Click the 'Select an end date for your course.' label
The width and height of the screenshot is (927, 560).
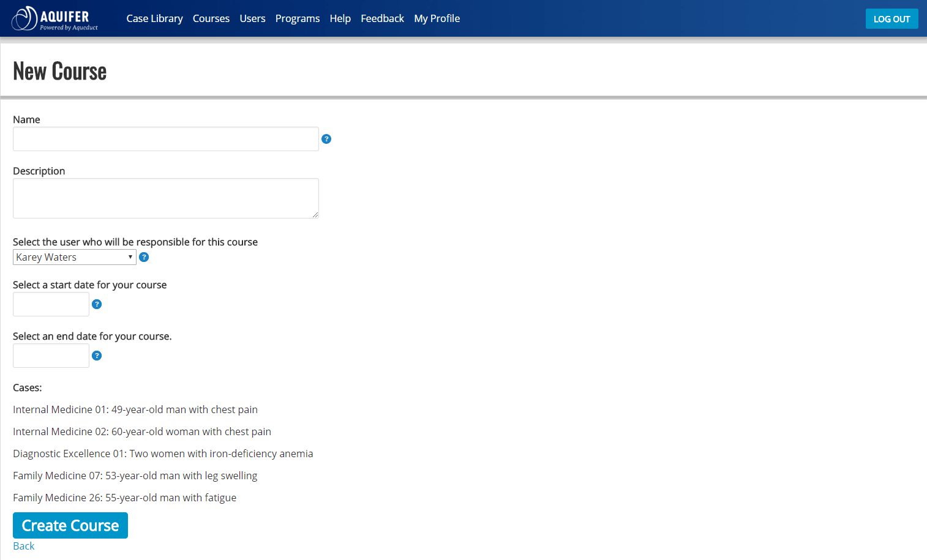[x=92, y=336]
